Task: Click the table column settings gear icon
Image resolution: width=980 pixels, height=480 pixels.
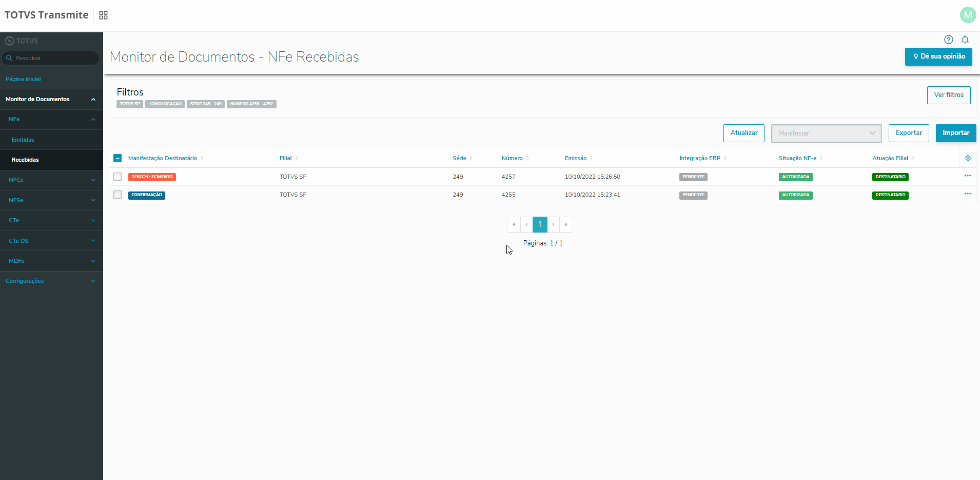Action: click(x=968, y=158)
